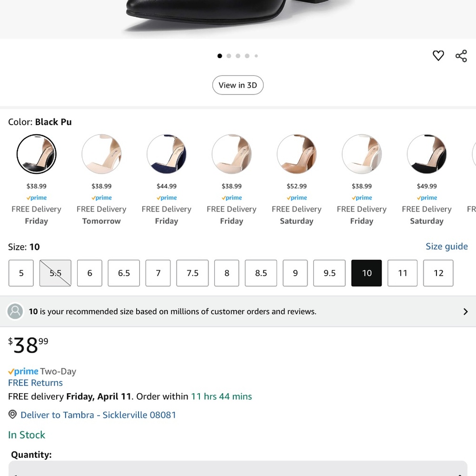Viewport: 476px width, 476px height.
Task: Select size 7.5
Action: click(x=192, y=273)
